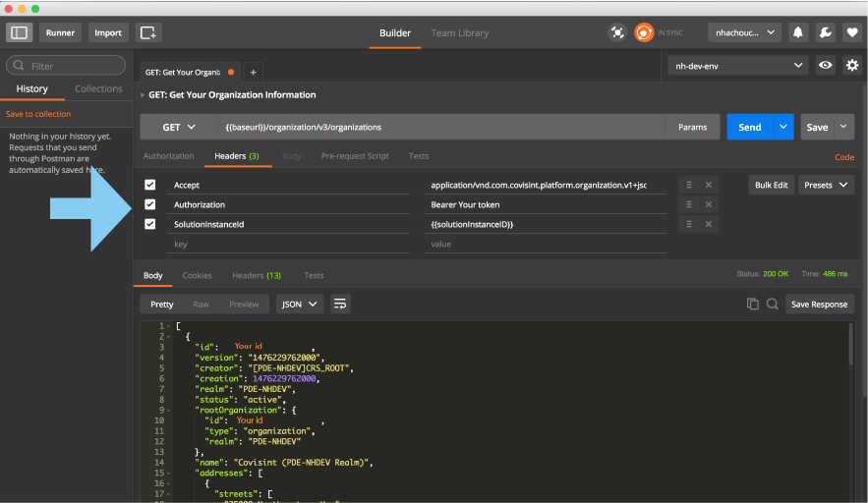Open new window icon in toolbar
This screenshot has height=503, width=868.
tap(148, 32)
